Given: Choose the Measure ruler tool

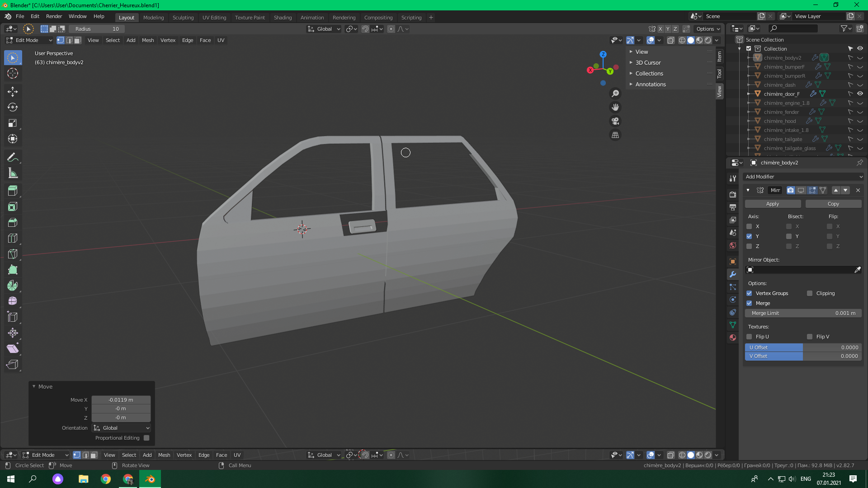Looking at the screenshot, I should 13,174.
